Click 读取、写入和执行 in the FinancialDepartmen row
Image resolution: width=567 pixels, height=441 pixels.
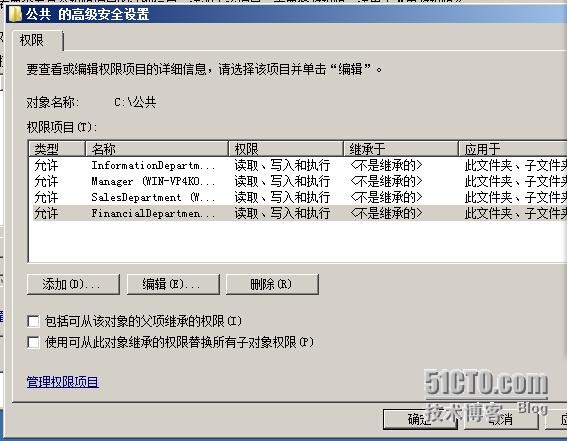(282, 213)
